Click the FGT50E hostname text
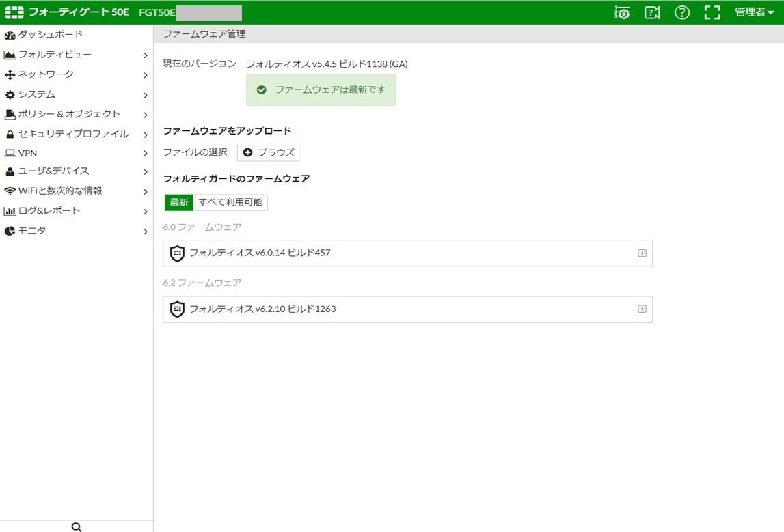Viewport: 784px width, 532px height. [x=157, y=12]
